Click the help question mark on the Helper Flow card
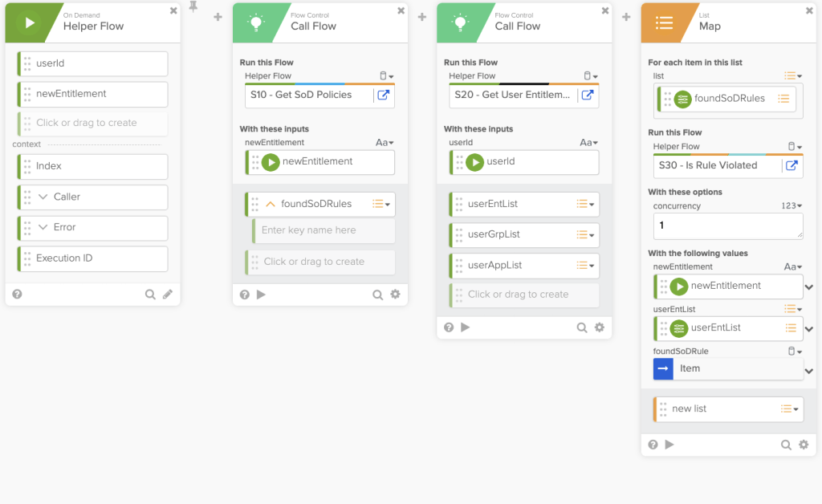822x504 pixels. (x=17, y=295)
